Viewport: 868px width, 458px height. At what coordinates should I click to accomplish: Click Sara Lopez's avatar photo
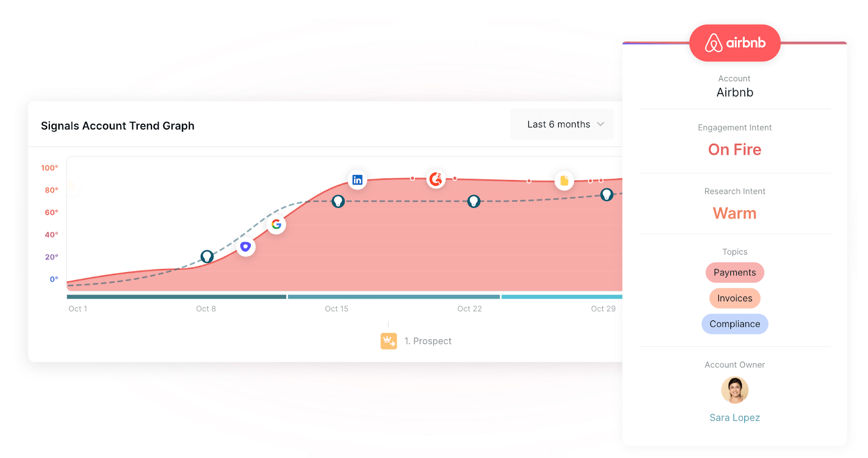[x=735, y=390]
